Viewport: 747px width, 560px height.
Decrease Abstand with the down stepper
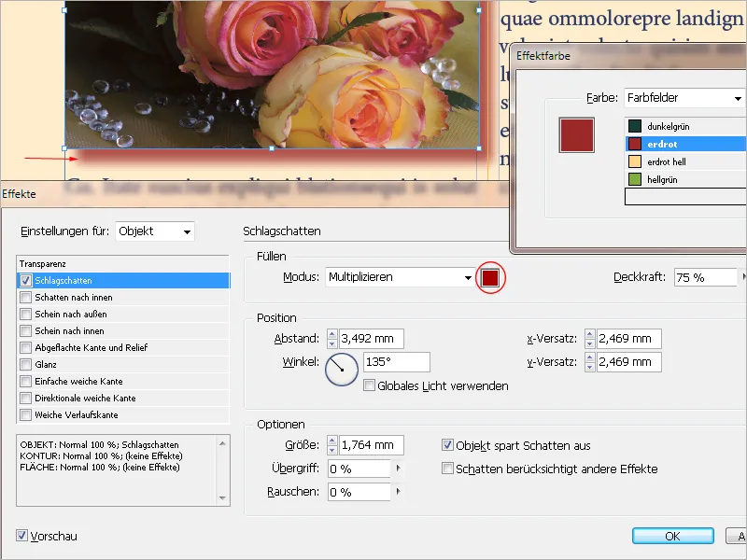point(332,343)
